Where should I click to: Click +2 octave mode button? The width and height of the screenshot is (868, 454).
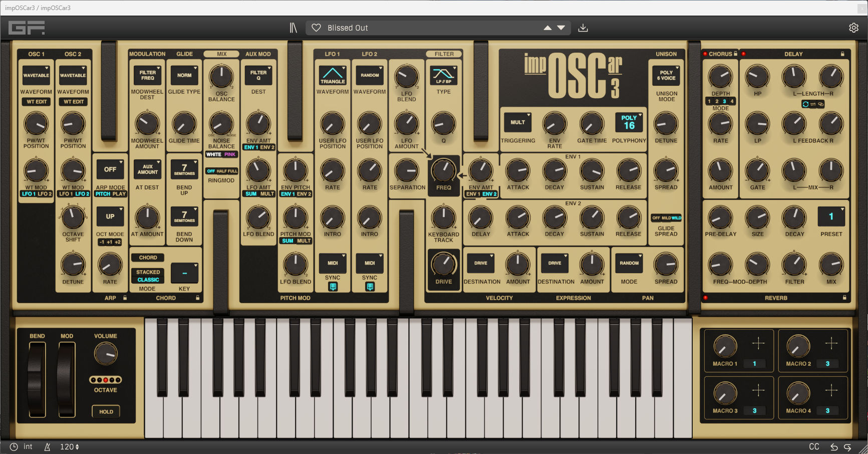pos(118,242)
